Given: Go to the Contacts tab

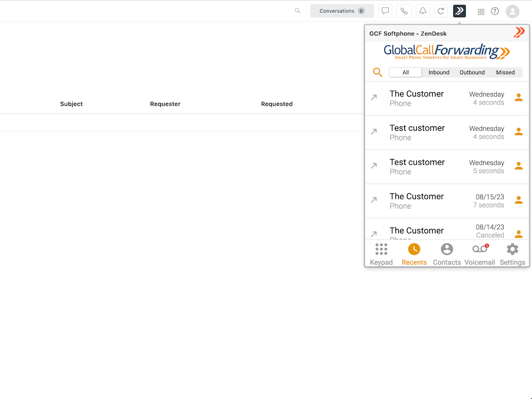Looking at the screenshot, I should point(447,254).
